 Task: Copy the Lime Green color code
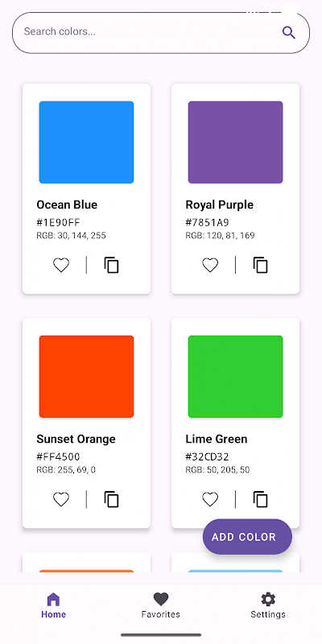pos(260,499)
